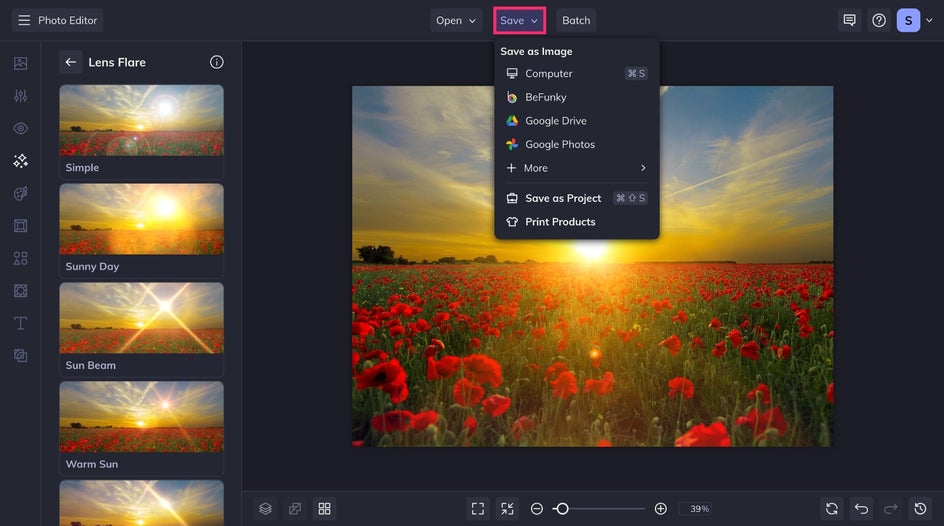Open the History clock icon
This screenshot has height=526, width=944.
coord(921,509)
